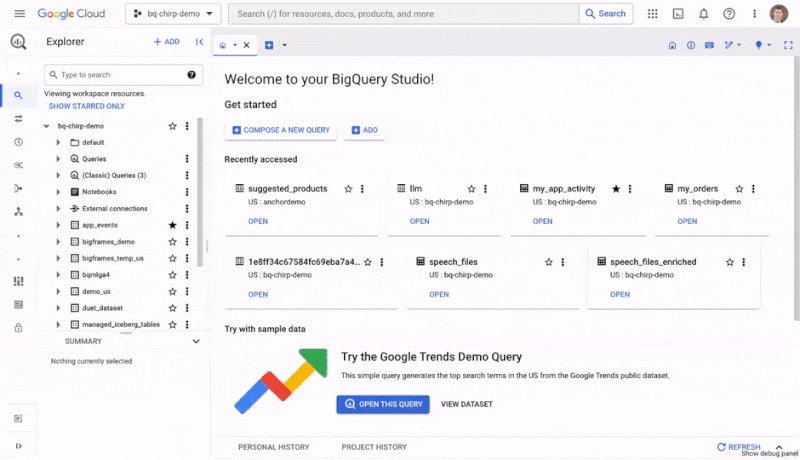Activate Cloud Shell terminal icon
800x460 pixels.
tap(678, 14)
